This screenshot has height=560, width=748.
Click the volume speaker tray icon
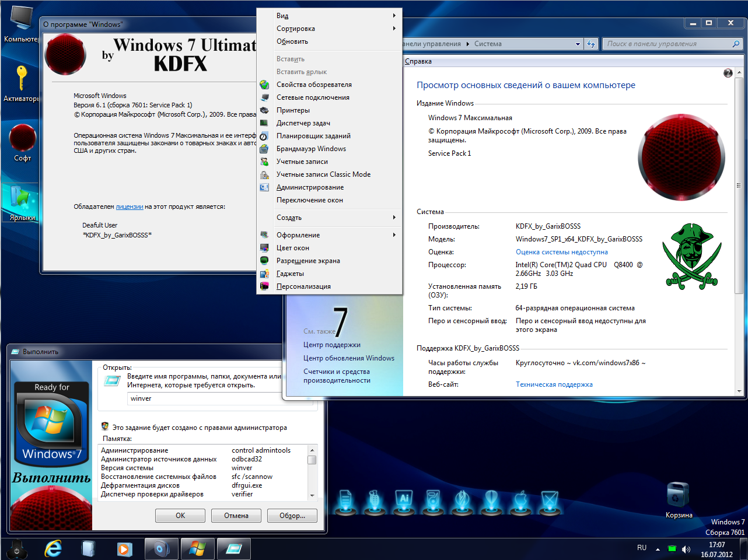(x=686, y=549)
